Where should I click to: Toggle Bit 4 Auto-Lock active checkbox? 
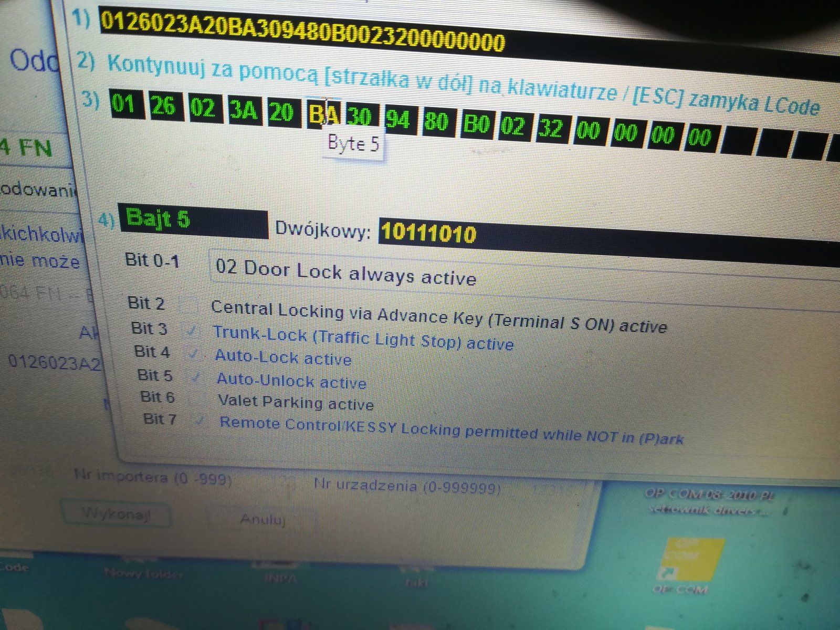pyautogui.click(x=194, y=354)
